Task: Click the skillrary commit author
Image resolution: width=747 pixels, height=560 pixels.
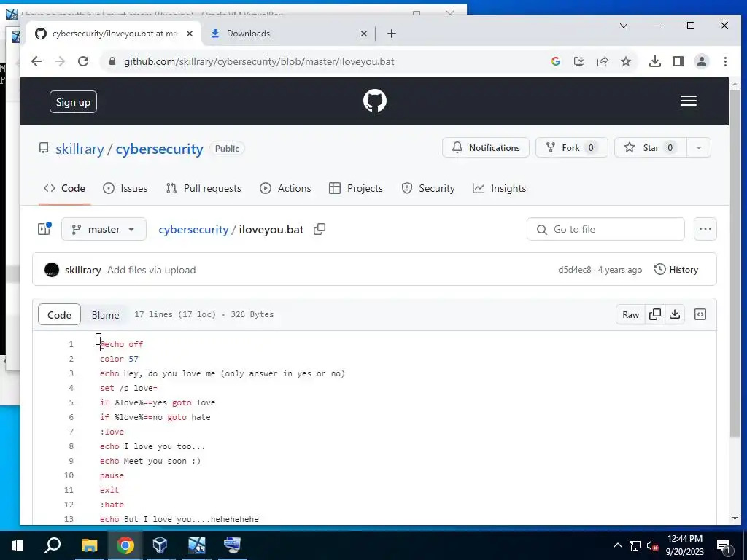Action: click(83, 270)
